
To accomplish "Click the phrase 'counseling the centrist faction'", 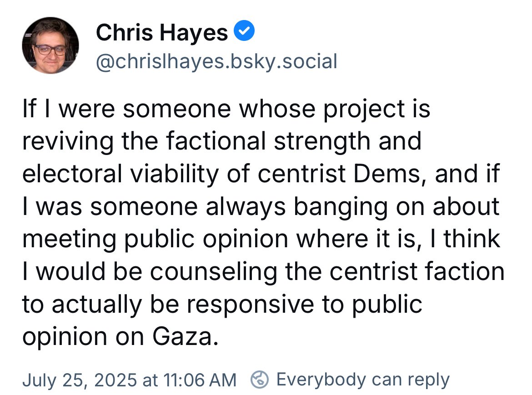I will (x=327, y=271).
